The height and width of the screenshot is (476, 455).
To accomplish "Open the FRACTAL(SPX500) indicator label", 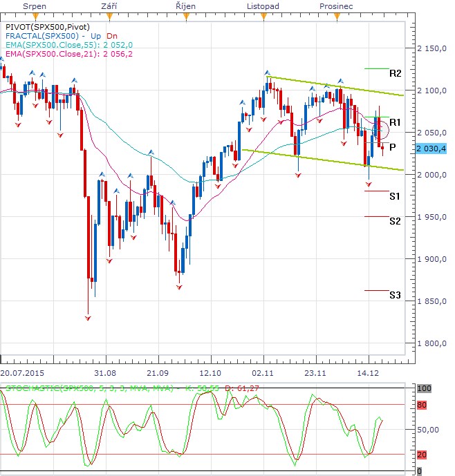I will pos(41,35).
